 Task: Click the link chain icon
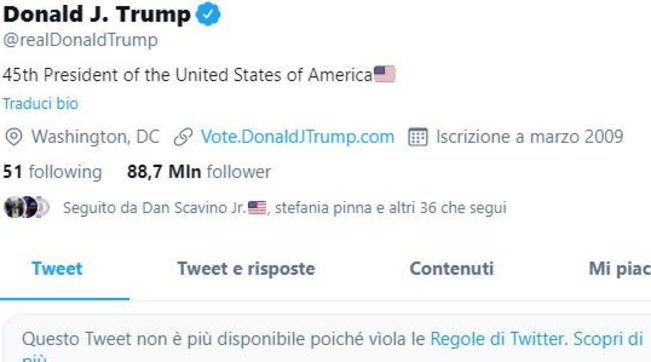183,137
